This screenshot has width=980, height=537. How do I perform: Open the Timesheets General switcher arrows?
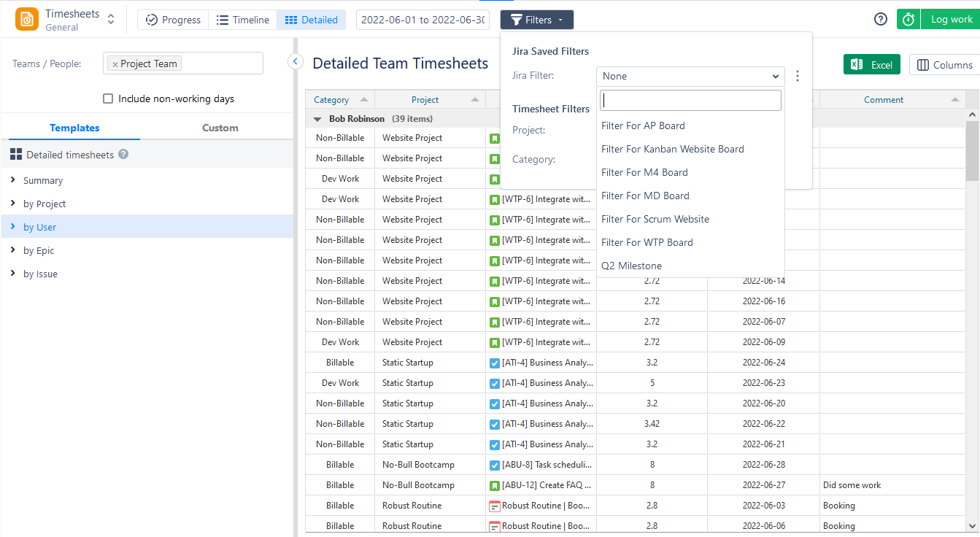111,20
